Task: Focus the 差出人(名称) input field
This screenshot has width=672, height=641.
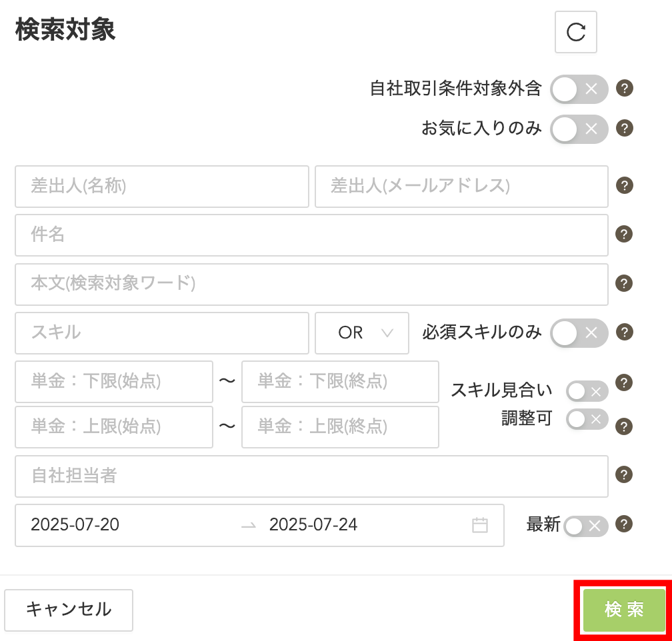Action: 162,187
